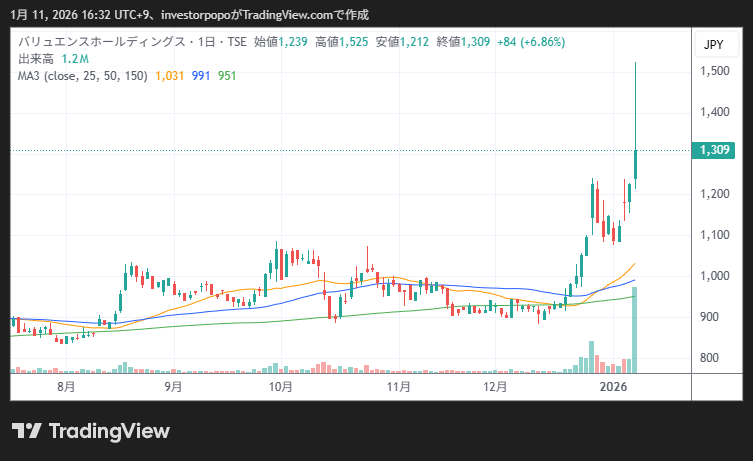Click the 10月 time axis label
Viewport: 753px width, 461px height.
(281, 386)
